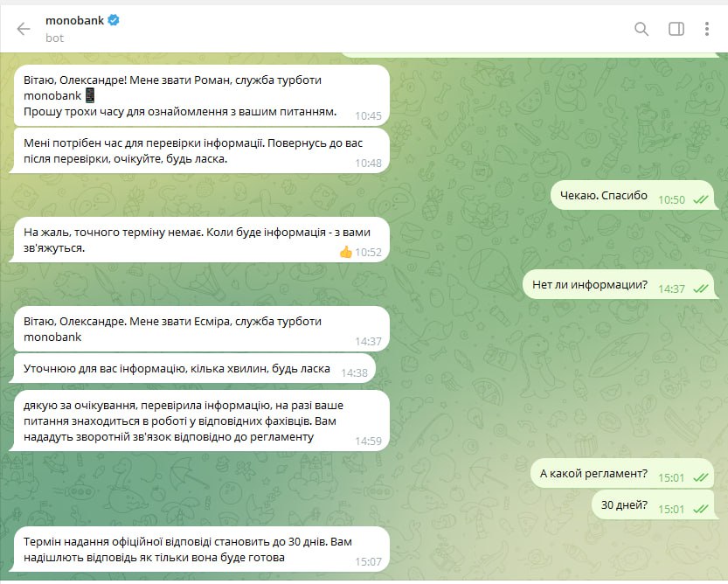Select the 'Термін надання офіційної відповіді' message
This screenshot has width=728, height=584.
(199, 549)
